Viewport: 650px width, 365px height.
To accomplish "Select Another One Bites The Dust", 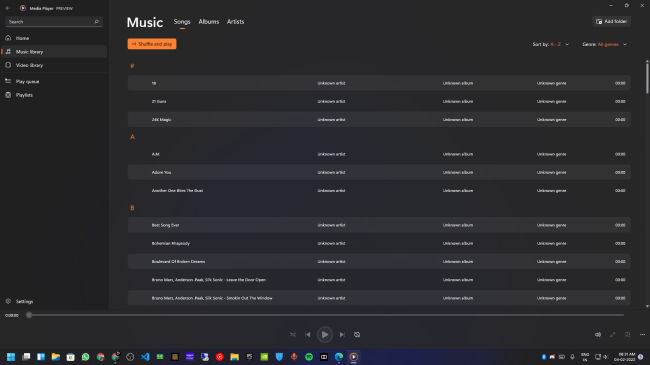I will click(379, 191).
